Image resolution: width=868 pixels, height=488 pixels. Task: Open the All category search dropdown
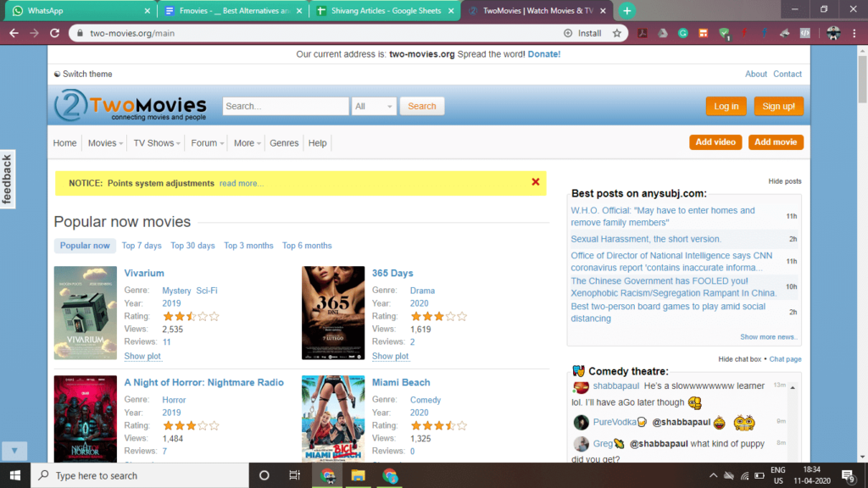pyautogui.click(x=375, y=107)
